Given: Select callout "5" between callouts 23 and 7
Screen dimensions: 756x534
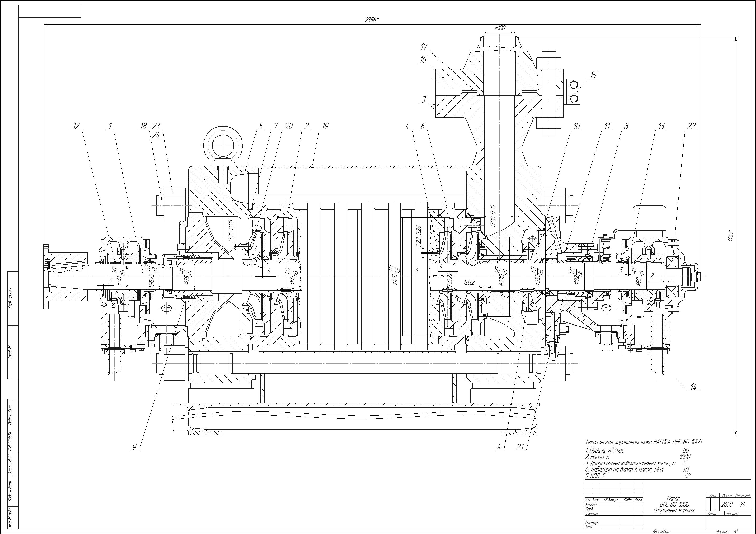Looking at the screenshot, I should coord(261,126).
